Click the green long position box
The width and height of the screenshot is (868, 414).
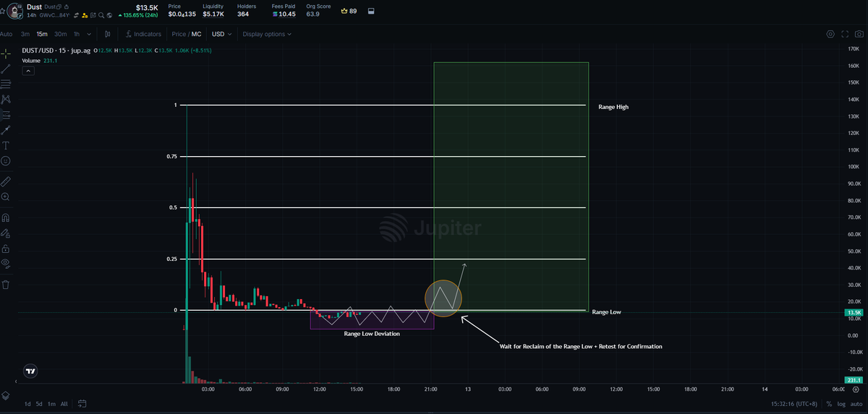(x=511, y=186)
